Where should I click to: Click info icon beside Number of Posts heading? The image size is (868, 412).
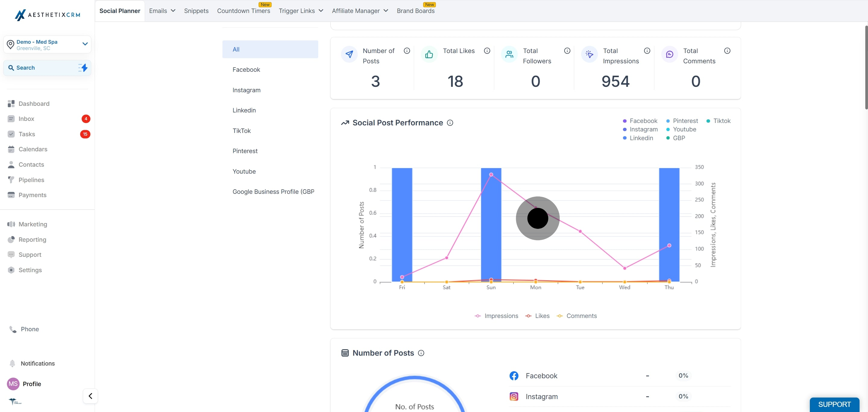[421, 353]
